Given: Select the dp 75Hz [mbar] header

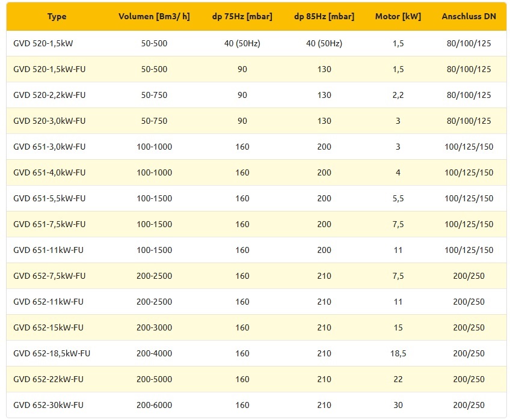Looking at the screenshot, I should (x=242, y=16).
